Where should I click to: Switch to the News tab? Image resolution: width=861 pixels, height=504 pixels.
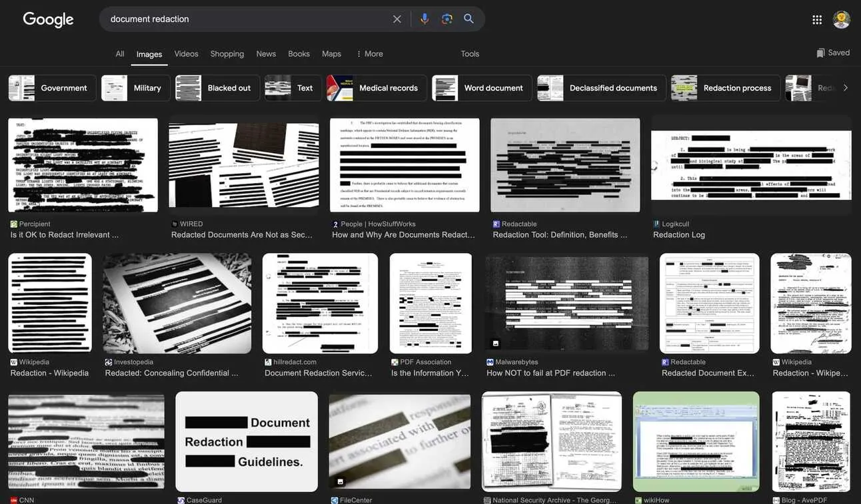pyautogui.click(x=266, y=54)
